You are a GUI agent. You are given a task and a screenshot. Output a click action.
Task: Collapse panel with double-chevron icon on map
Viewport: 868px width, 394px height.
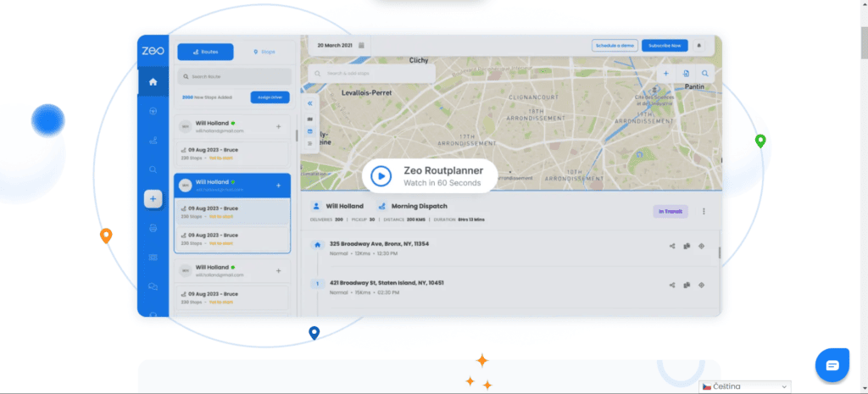pyautogui.click(x=310, y=103)
